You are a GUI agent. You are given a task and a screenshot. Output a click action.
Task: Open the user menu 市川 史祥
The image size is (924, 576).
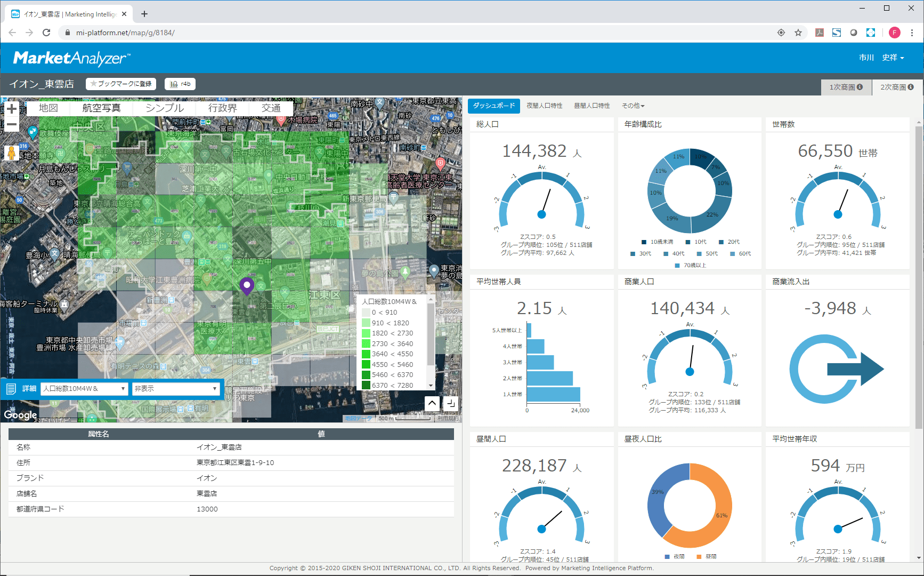[881, 58]
